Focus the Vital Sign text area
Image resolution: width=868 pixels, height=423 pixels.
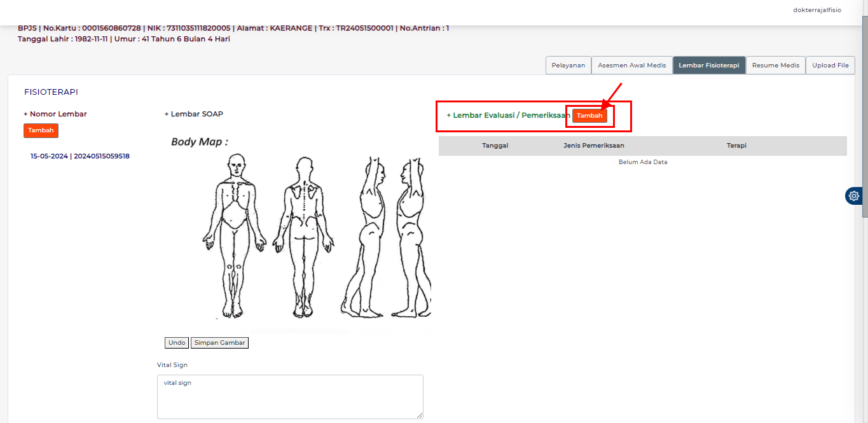click(x=290, y=396)
